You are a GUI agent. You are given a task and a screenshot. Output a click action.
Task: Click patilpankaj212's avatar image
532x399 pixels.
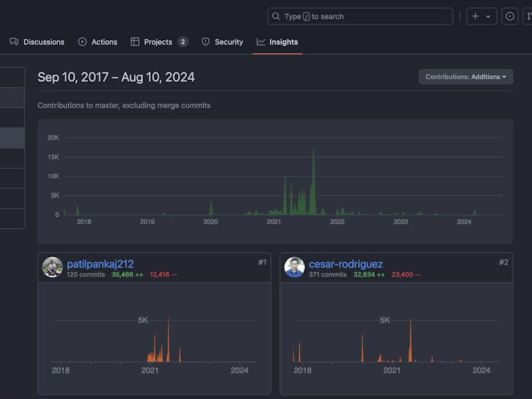click(x=53, y=268)
